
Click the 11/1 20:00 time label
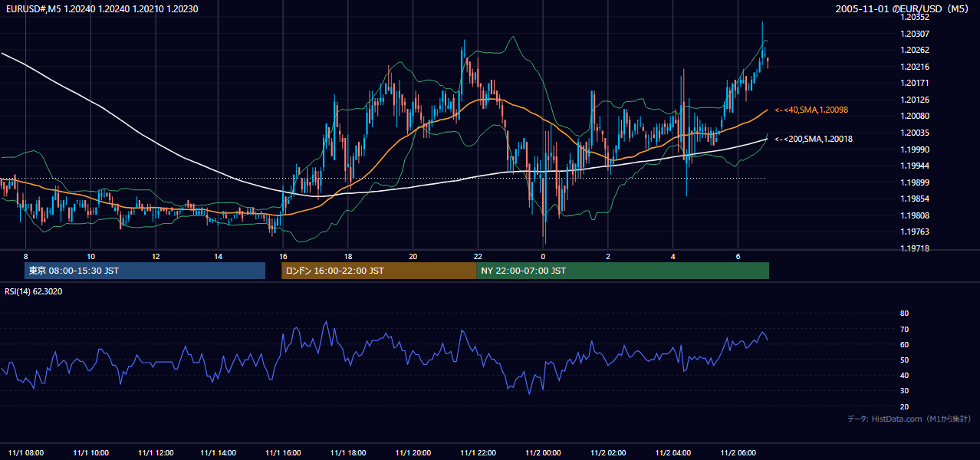pos(413,452)
